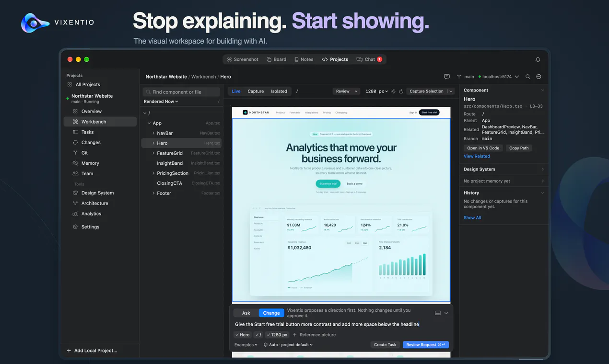Click the plus icon for Add Local Project
Viewport: 609px width, 364px height.
coord(69,351)
